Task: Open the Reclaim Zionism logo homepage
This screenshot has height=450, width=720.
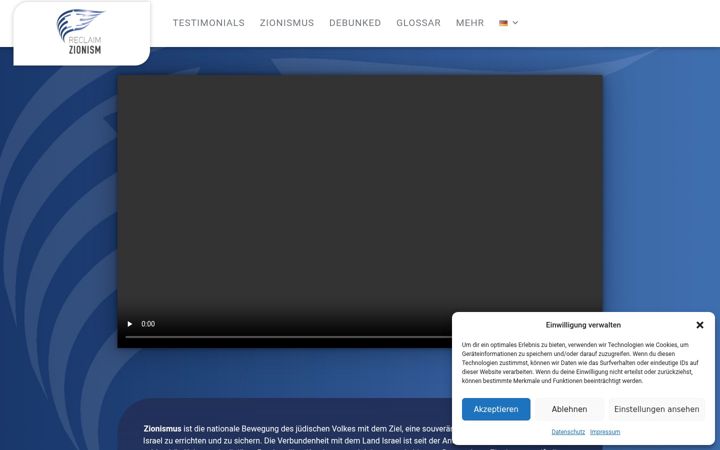Action: pos(81,32)
